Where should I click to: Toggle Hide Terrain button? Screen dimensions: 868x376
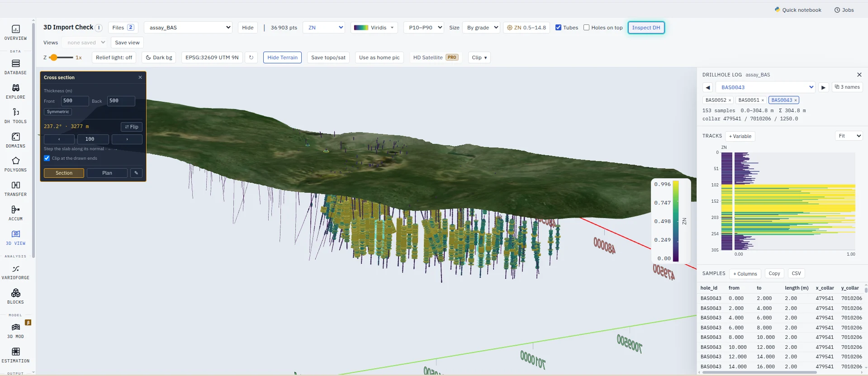coord(282,57)
